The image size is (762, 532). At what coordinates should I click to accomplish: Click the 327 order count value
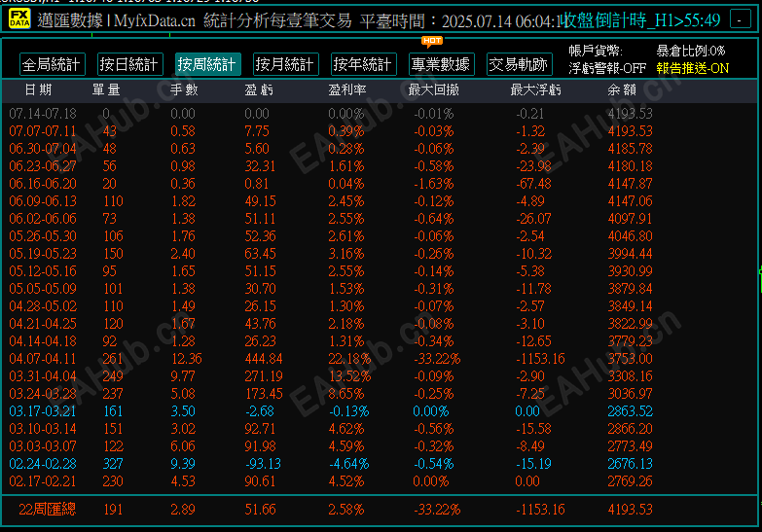(113, 464)
